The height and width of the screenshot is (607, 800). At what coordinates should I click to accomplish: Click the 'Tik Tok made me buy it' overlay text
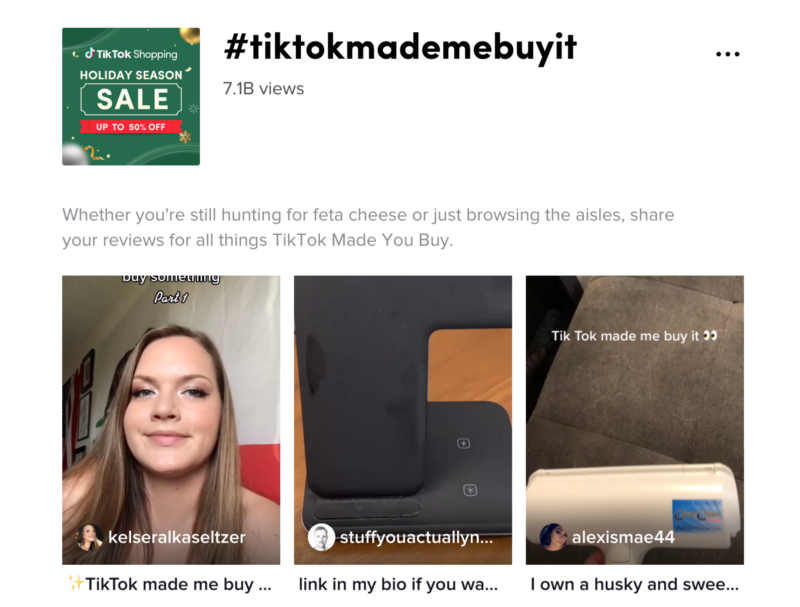click(x=634, y=336)
